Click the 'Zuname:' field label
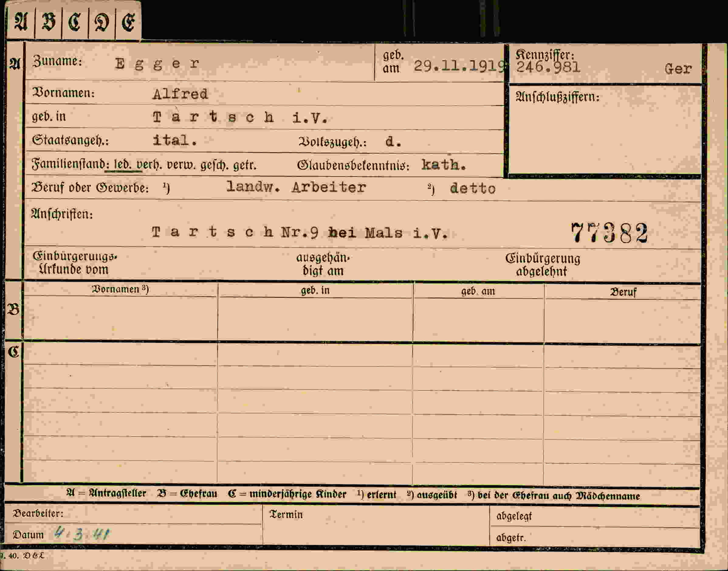728x571 pixels. click(57, 61)
